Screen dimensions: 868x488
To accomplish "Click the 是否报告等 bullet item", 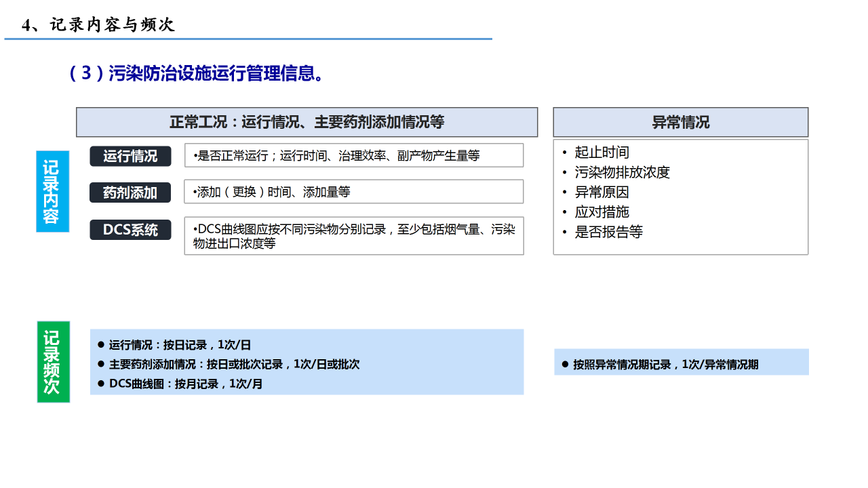I will 608,232.
